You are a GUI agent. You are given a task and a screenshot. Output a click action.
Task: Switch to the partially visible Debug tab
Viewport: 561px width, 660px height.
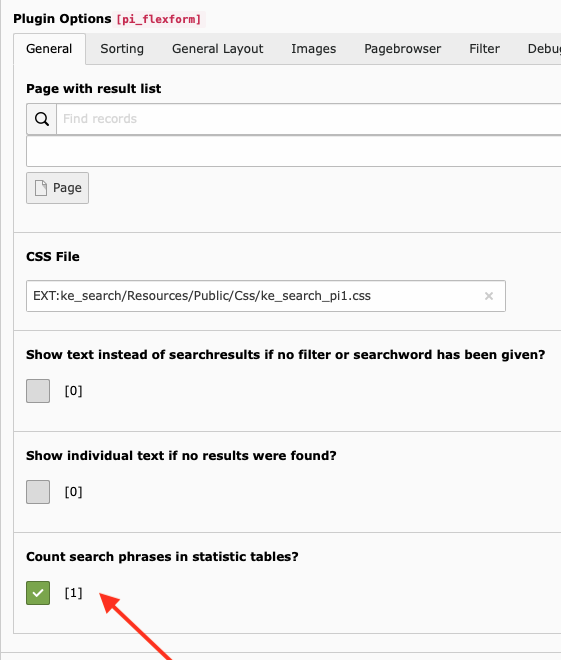544,49
